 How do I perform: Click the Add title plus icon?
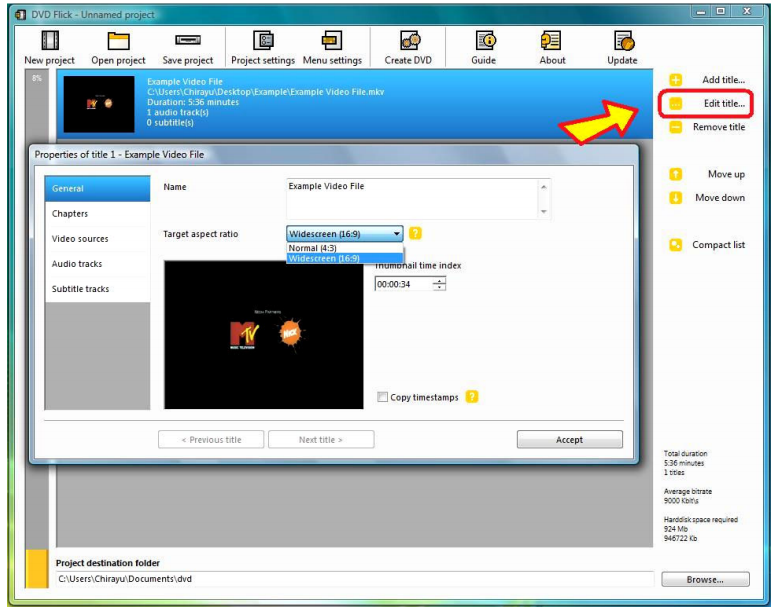675,79
